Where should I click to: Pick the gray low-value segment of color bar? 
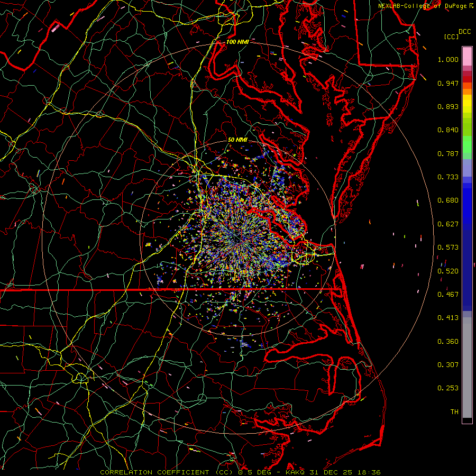coord(467,368)
